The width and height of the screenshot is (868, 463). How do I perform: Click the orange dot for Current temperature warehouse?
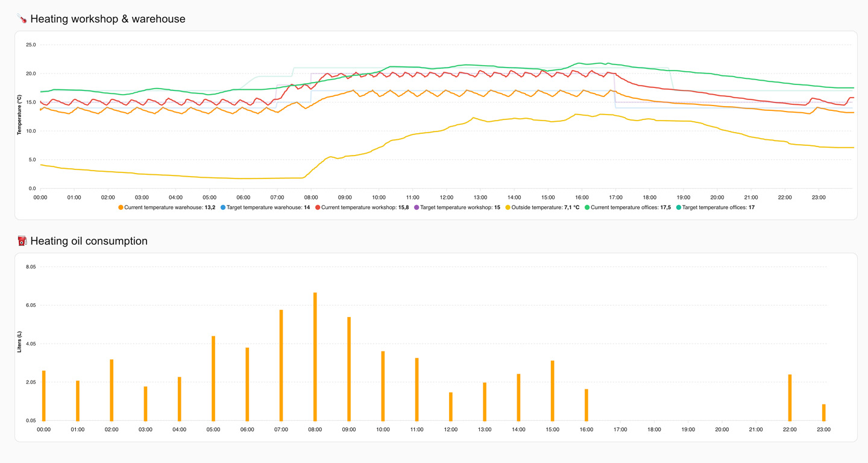click(x=121, y=207)
